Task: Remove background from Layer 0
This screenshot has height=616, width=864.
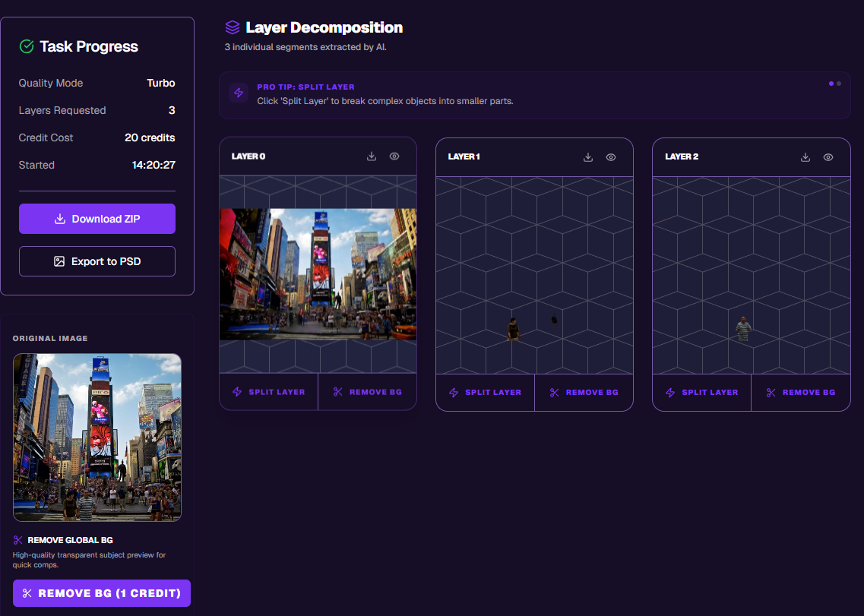Action: pos(367,392)
